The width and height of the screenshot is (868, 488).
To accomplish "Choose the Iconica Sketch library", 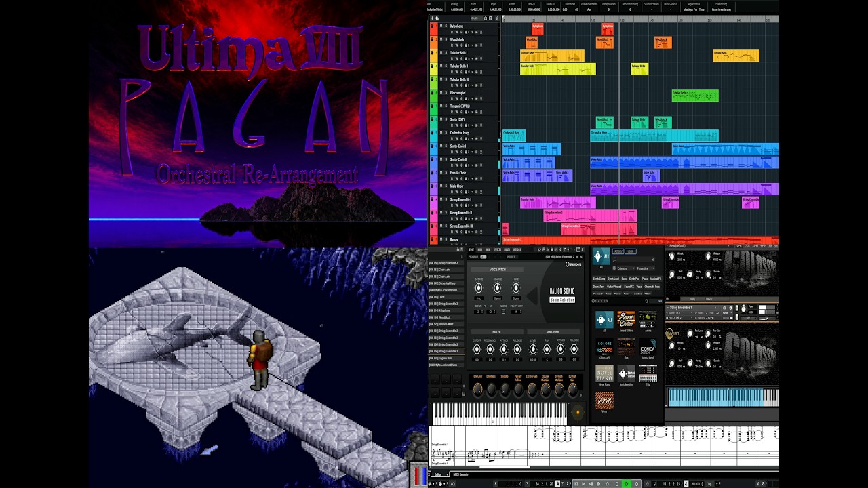I will pos(648,348).
